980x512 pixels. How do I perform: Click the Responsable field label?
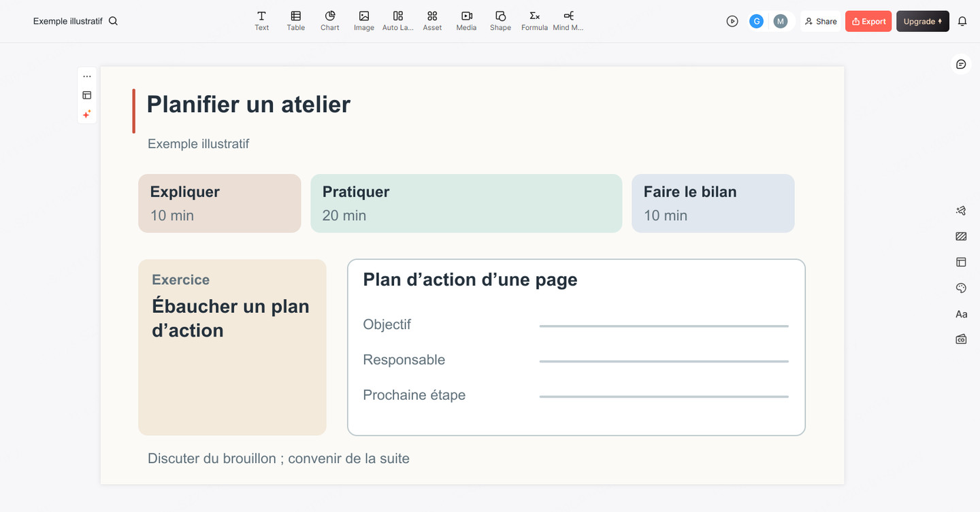point(404,360)
